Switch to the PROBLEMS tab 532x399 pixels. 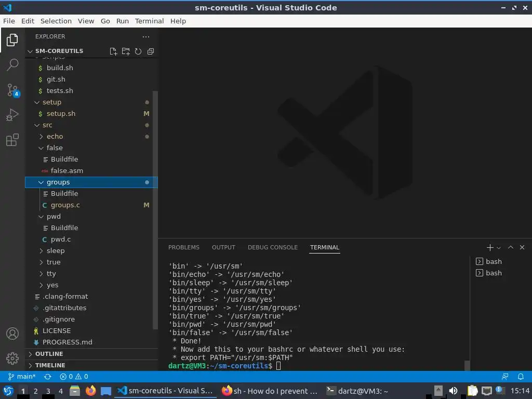tap(184, 247)
